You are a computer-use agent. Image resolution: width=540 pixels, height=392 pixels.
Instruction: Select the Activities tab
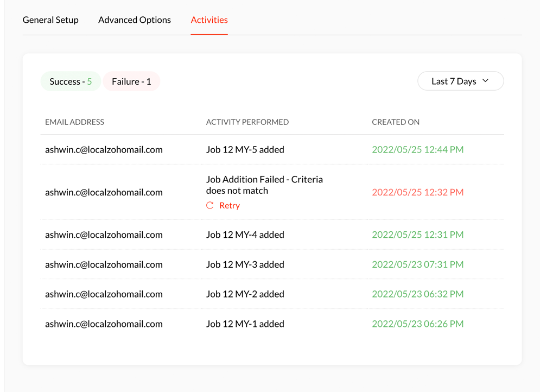click(209, 20)
